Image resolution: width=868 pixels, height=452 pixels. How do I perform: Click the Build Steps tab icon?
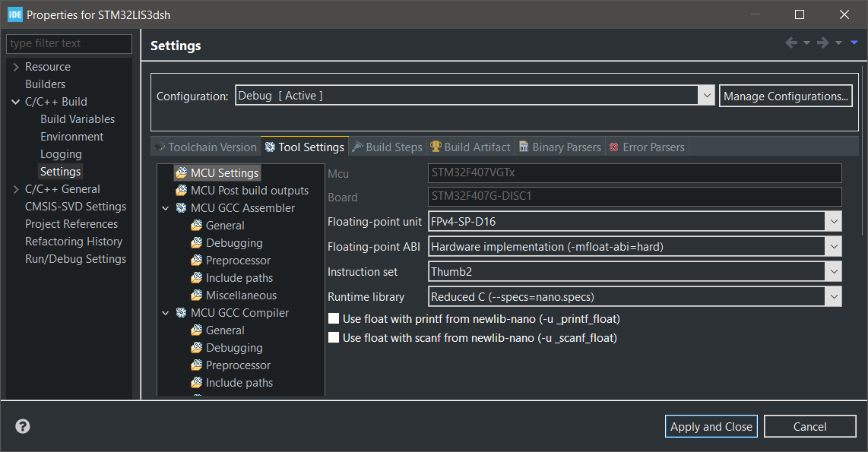coord(357,147)
